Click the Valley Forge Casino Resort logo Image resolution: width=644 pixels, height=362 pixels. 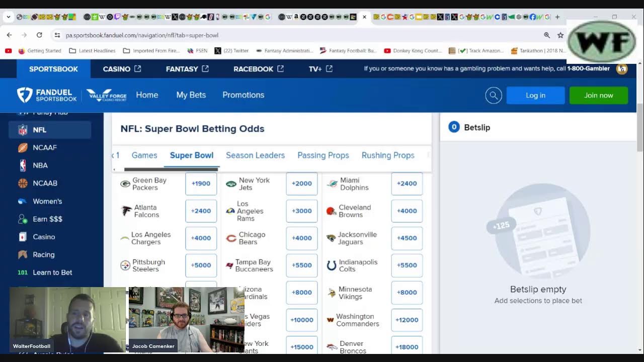106,95
